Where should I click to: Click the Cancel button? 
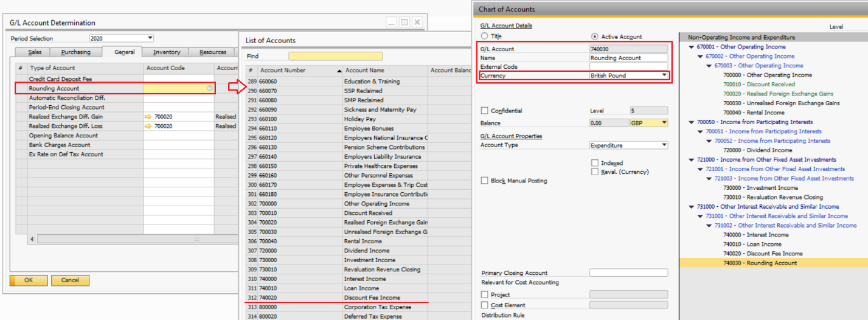pos(70,280)
